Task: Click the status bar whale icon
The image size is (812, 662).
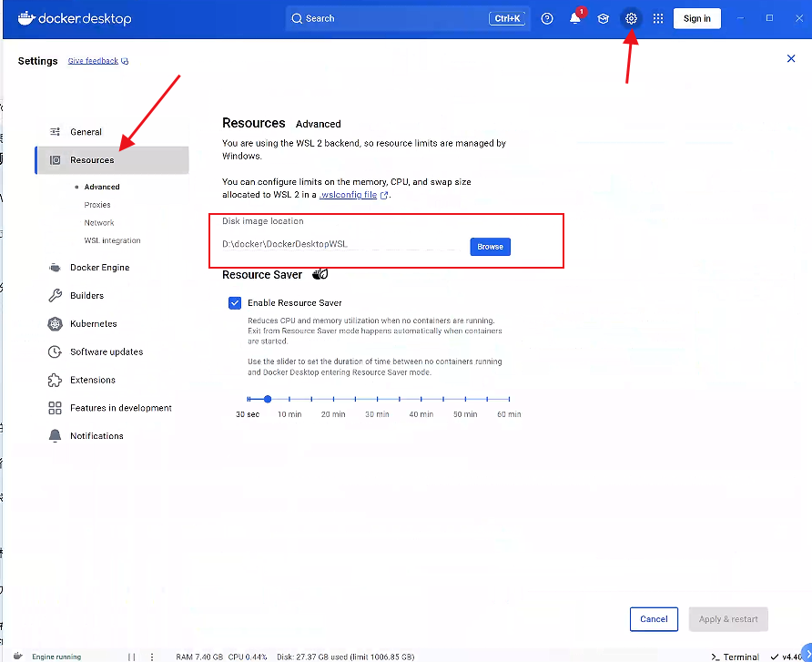Action: coord(18,657)
